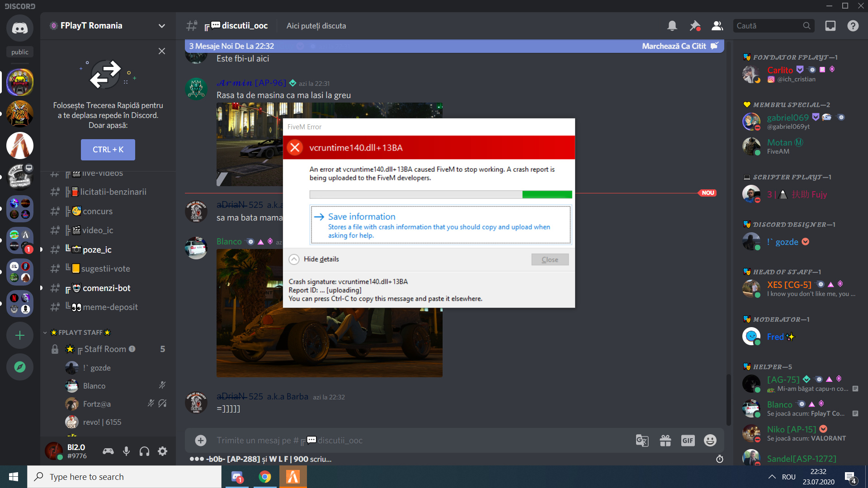Click the translate icon near message box
Viewport: 868px width, 488px height.
(642, 440)
